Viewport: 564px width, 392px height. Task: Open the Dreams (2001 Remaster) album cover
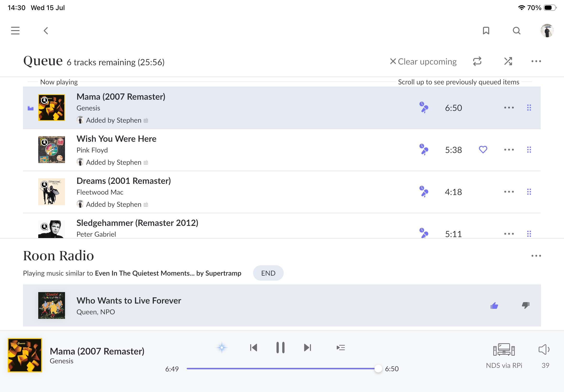pos(52,192)
